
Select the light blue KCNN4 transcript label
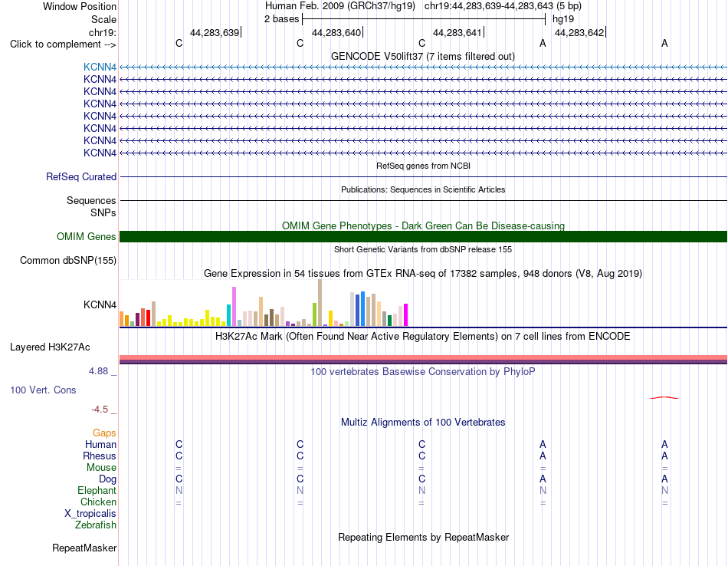click(x=100, y=67)
